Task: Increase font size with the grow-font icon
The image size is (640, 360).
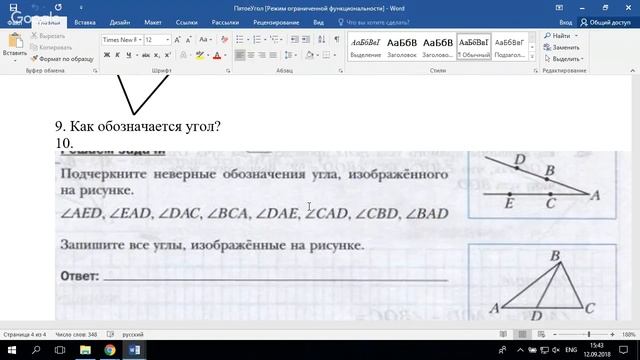Action: [177, 40]
